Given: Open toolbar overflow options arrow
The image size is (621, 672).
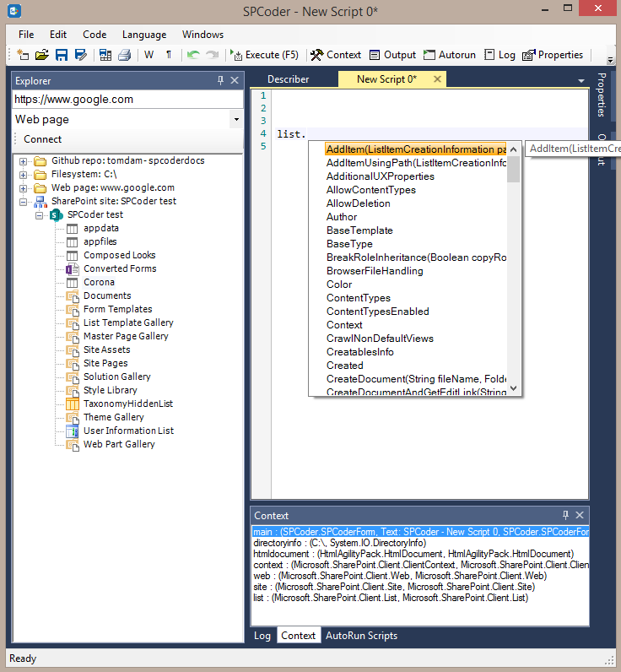Looking at the screenshot, I should 611,61.
